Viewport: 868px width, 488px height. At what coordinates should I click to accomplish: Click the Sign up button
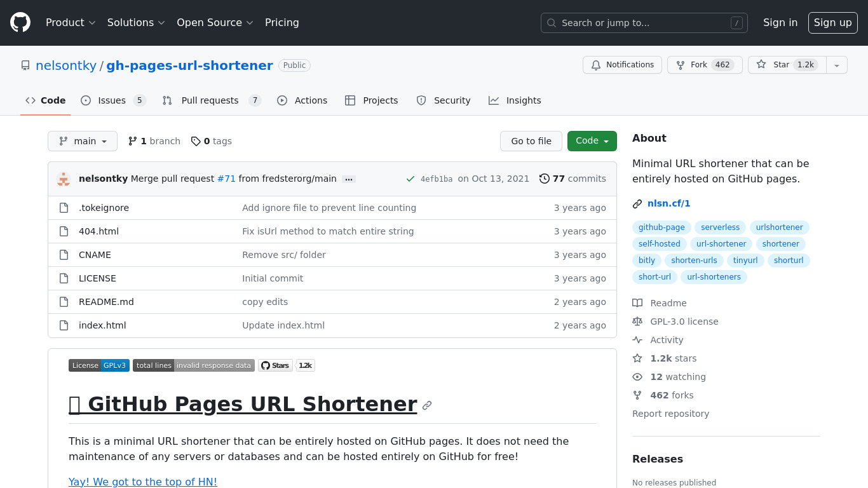[833, 23]
